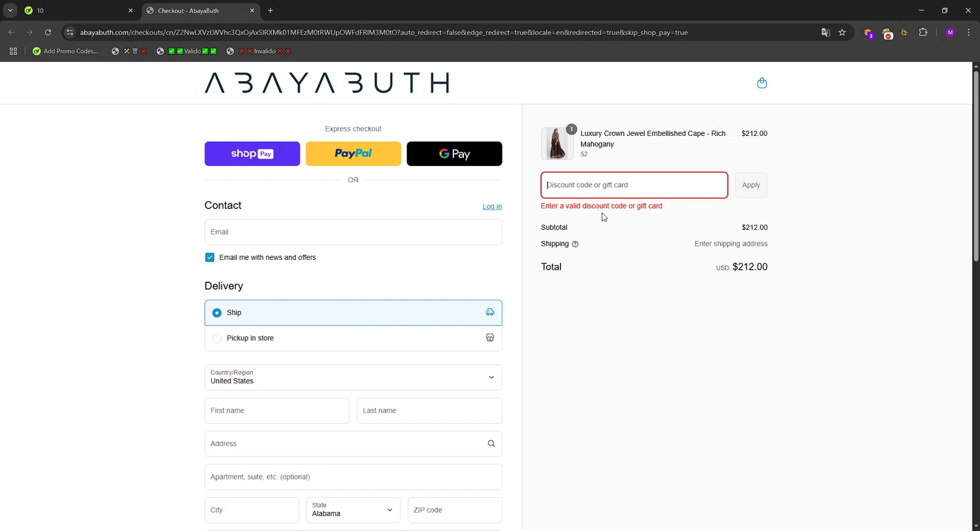
Task: Click the Apartment, suite, etc. field
Action: (x=353, y=477)
